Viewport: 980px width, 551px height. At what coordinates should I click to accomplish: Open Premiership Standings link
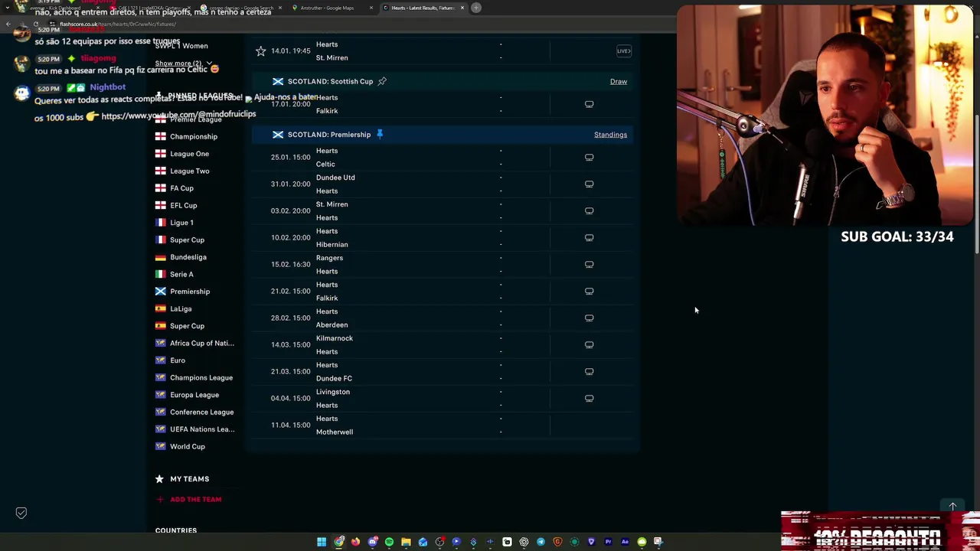click(x=610, y=135)
